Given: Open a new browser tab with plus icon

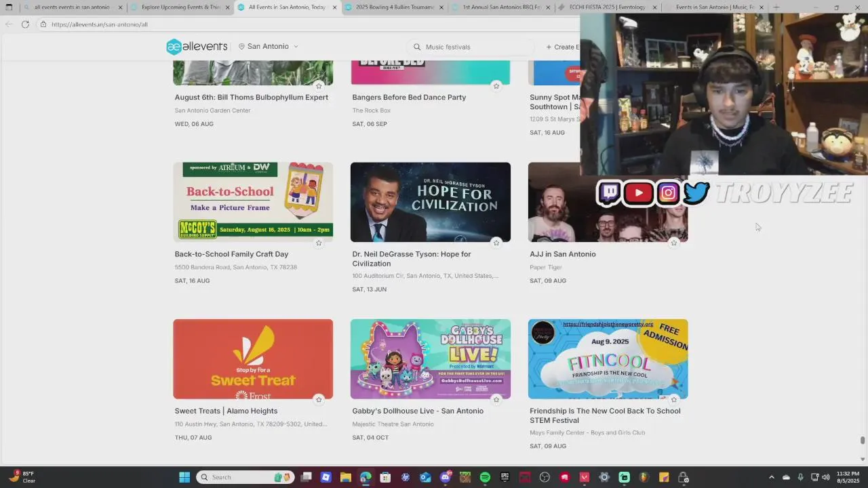Looking at the screenshot, I should (776, 7).
